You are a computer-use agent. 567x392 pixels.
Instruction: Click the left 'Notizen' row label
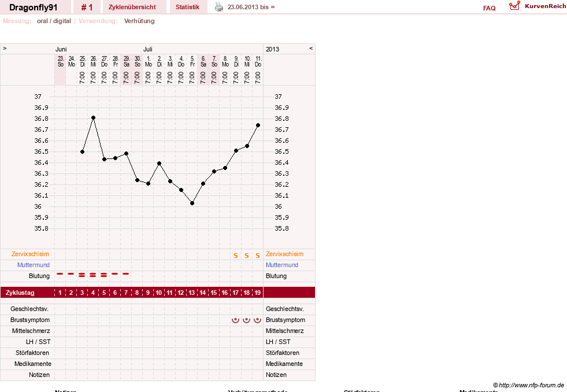39,375
